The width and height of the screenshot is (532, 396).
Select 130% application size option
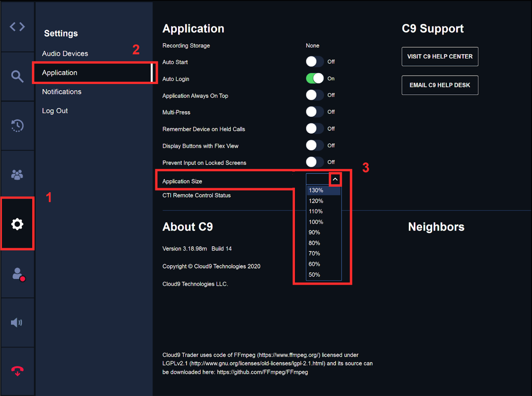point(324,190)
